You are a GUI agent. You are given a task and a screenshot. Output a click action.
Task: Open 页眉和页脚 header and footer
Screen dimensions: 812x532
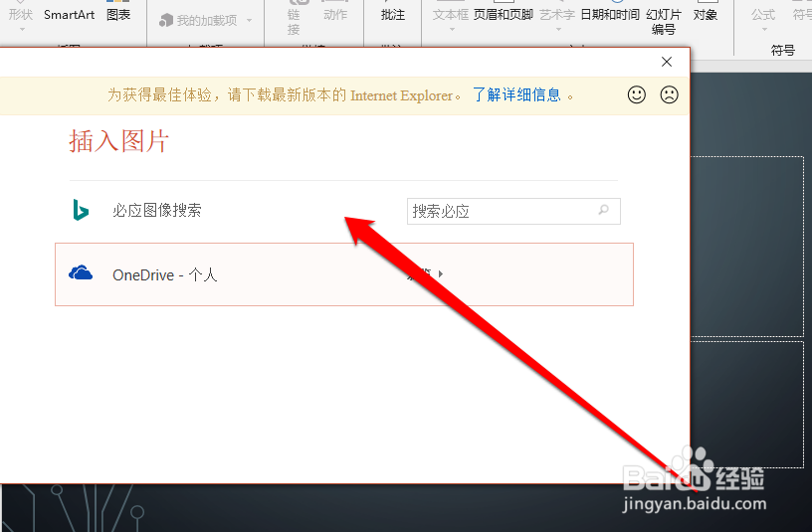point(504,15)
